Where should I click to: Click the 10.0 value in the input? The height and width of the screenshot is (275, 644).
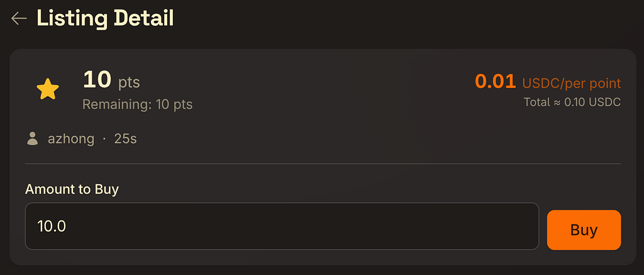click(x=52, y=226)
